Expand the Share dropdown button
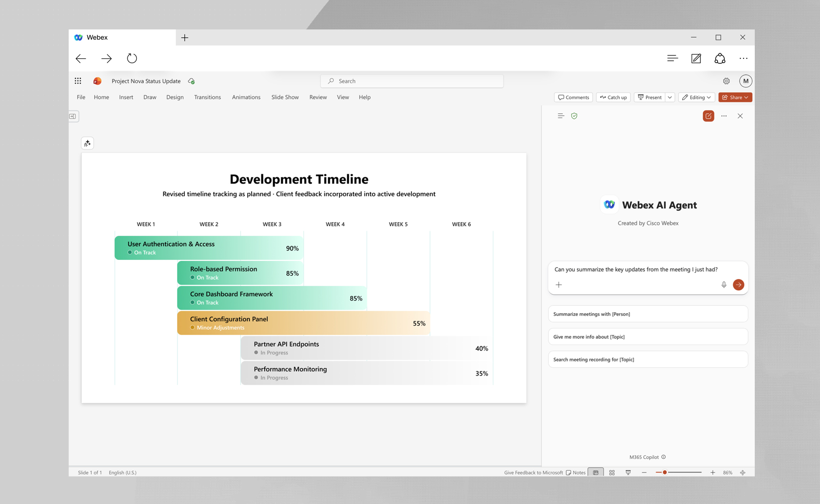820x504 pixels. pyautogui.click(x=735, y=97)
